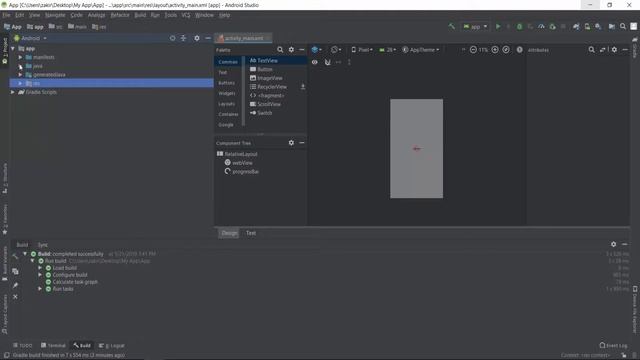
Task: Start debugging with the green bug icon
Action: [519, 27]
